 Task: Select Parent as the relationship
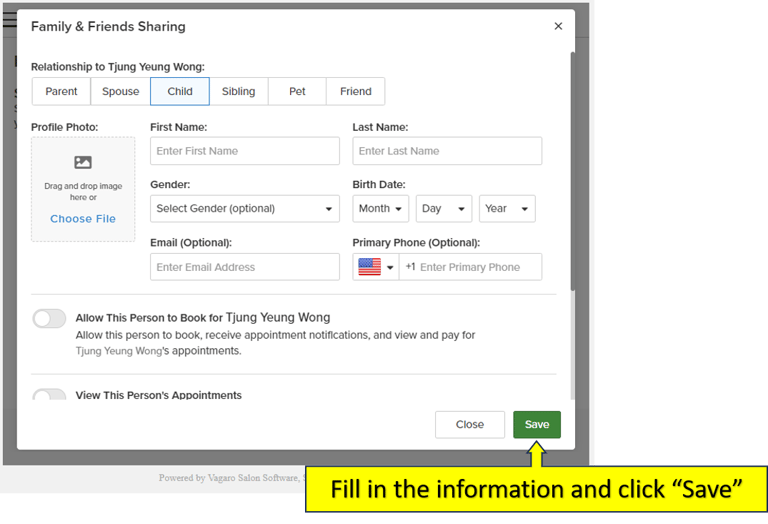[x=61, y=92]
